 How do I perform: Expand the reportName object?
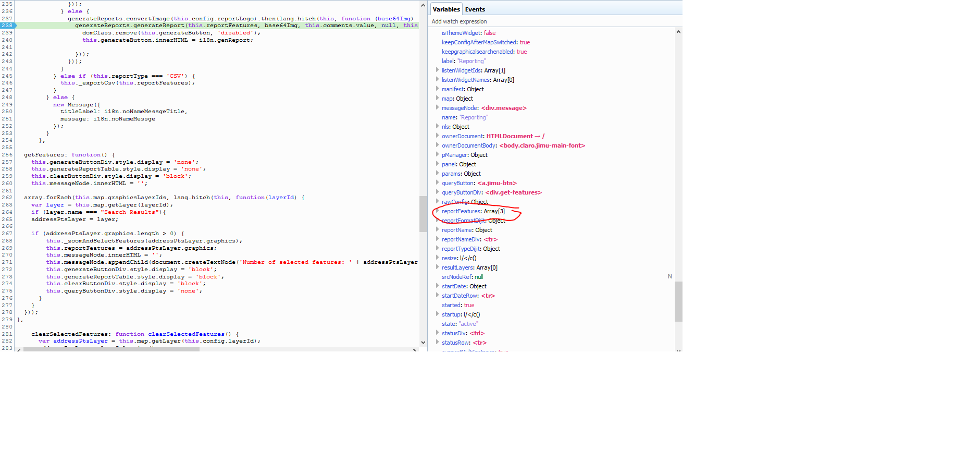437,229
